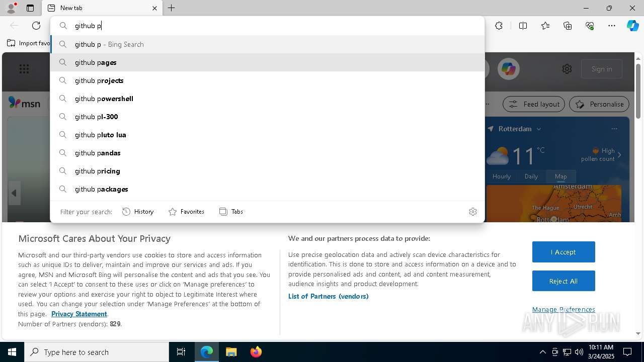Filter search by Favorites
The width and height of the screenshot is (644, 362).
click(x=186, y=212)
